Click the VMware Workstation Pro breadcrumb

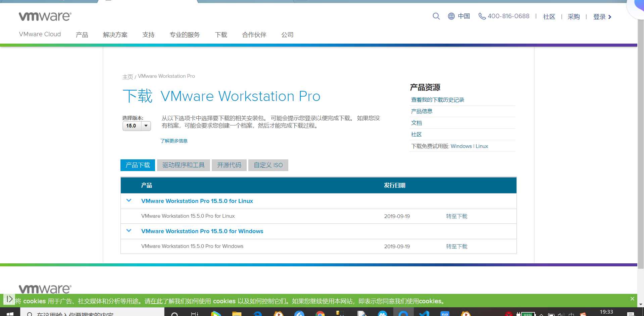[166, 76]
